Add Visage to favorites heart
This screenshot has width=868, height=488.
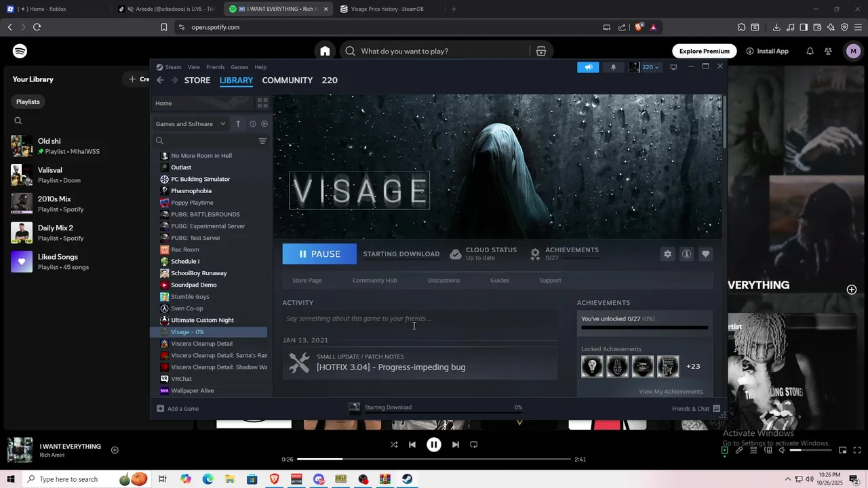[x=705, y=253]
